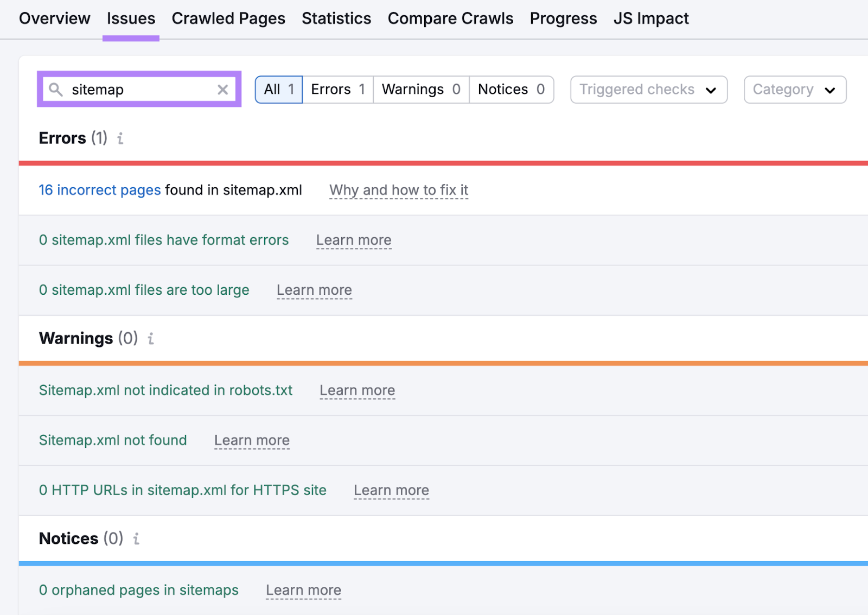The height and width of the screenshot is (615, 868).
Task: Open the Issues tab underline indicator
Action: (131, 38)
